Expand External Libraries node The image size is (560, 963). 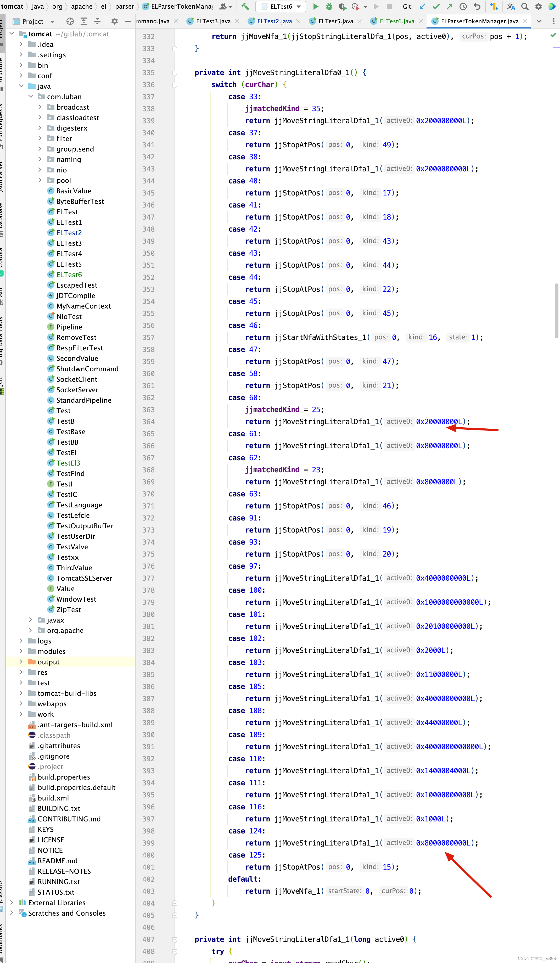click(12, 902)
